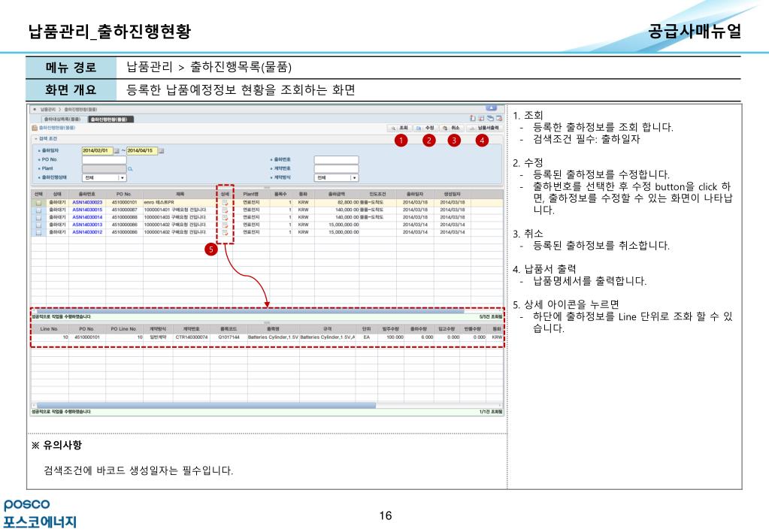
Task: Click the start date field 2014/02/01
Action: [x=98, y=151]
